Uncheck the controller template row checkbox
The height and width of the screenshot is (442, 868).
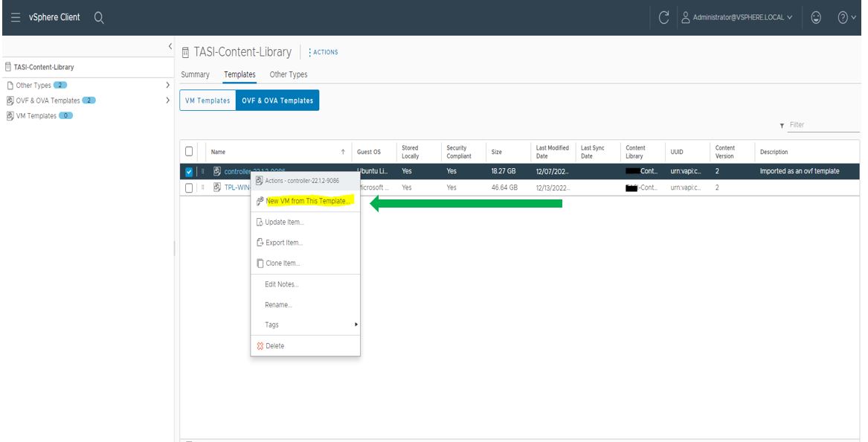pos(189,172)
